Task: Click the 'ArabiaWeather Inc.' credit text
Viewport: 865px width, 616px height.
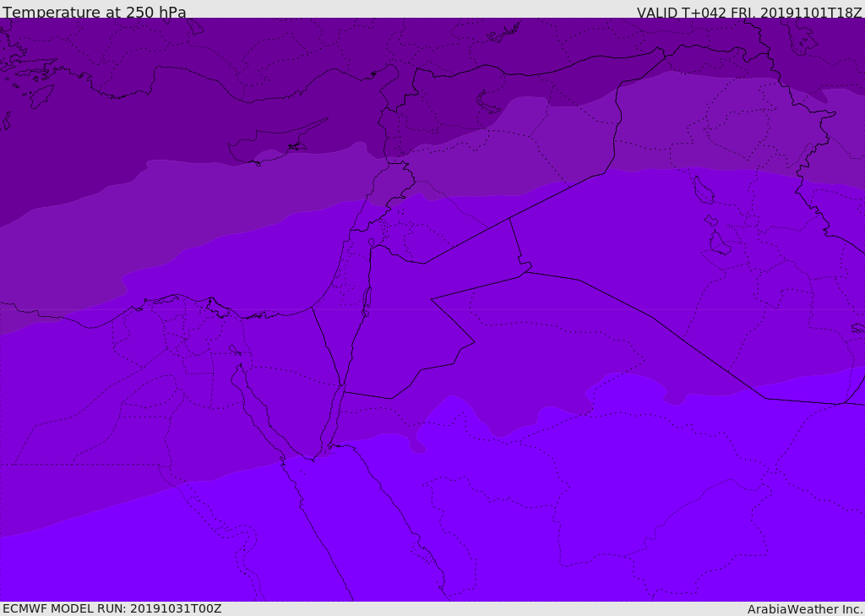Action: tap(805, 609)
